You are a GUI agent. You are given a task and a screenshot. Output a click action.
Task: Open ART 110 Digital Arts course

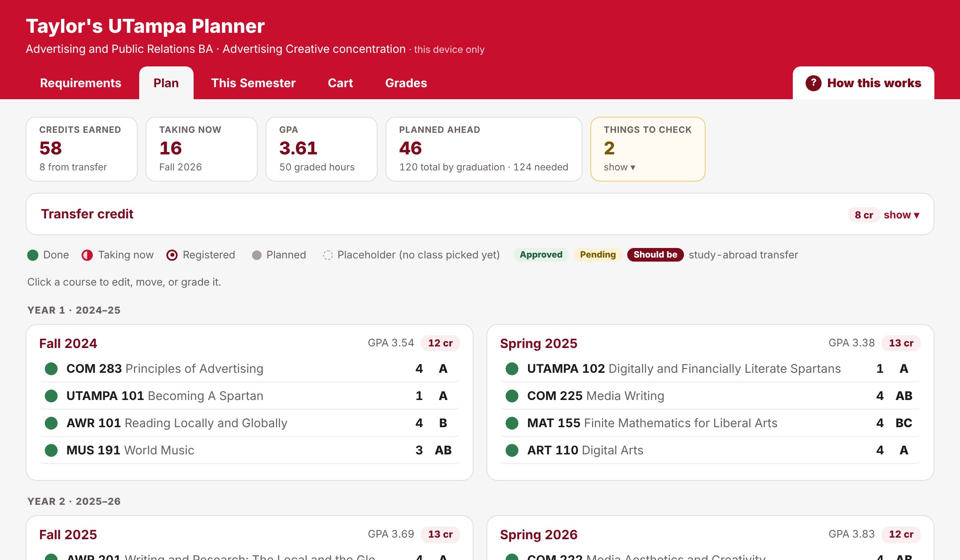pos(710,450)
